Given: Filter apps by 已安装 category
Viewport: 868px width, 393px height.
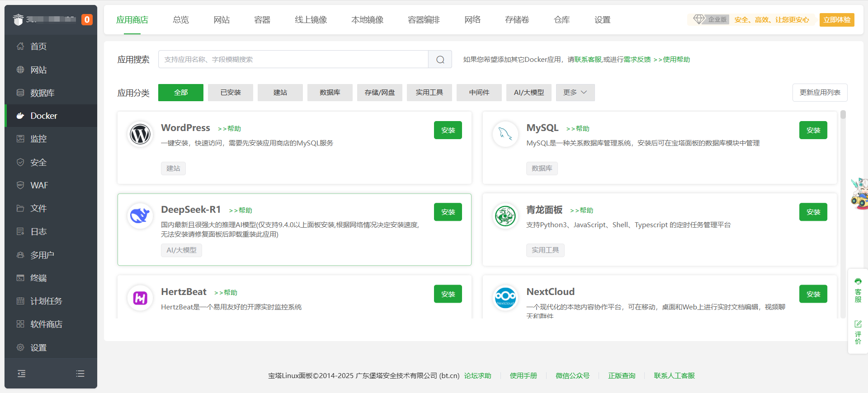Looking at the screenshot, I should [231, 93].
